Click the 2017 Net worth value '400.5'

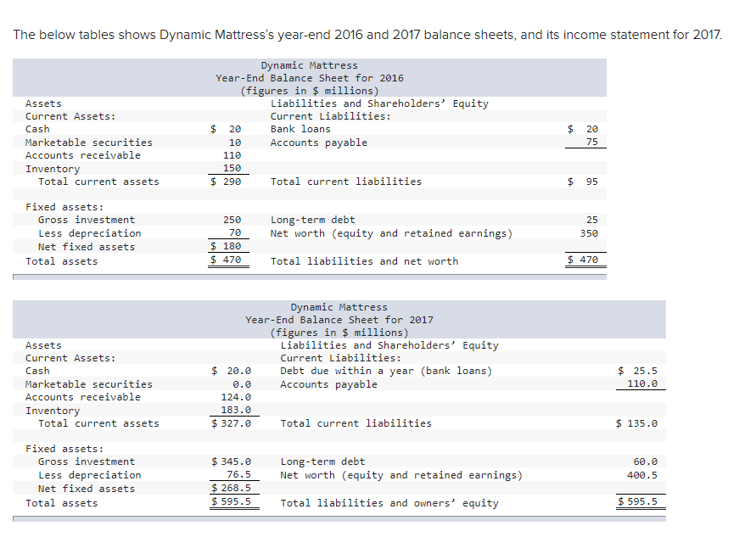click(x=642, y=475)
